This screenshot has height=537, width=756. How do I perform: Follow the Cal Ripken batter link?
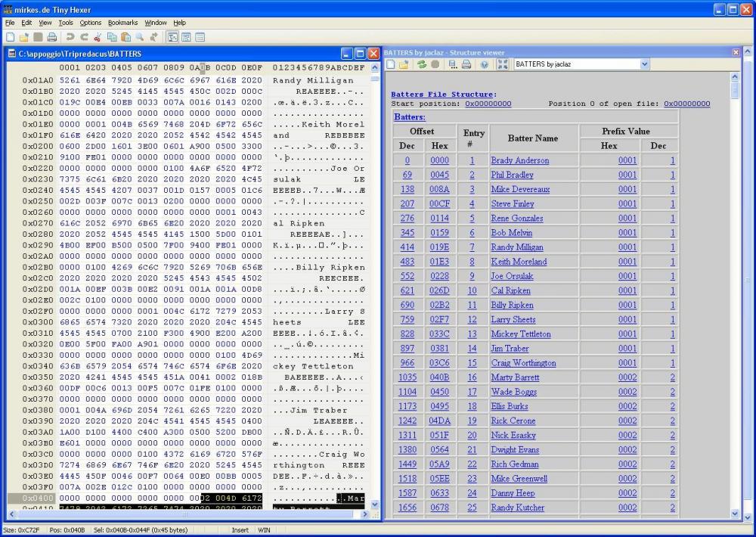(x=510, y=290)
